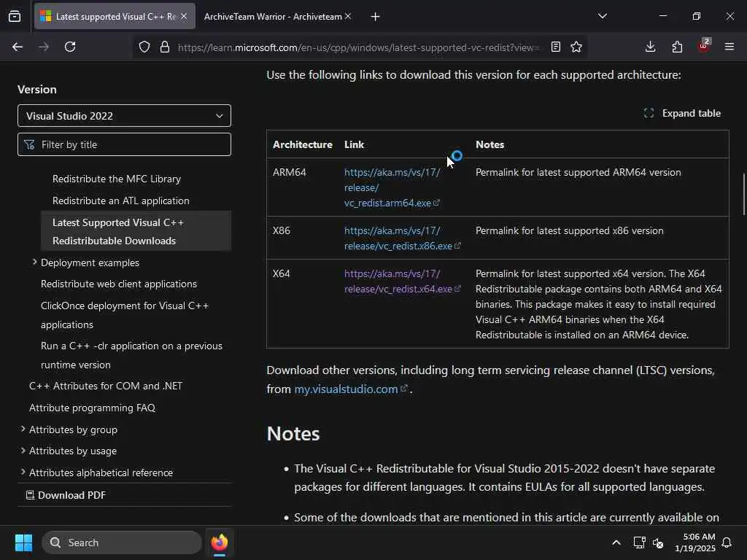Download the X86 vc_redist.x86.exe link
Viewport: 747px width, 560px height.
click(403, 238)
